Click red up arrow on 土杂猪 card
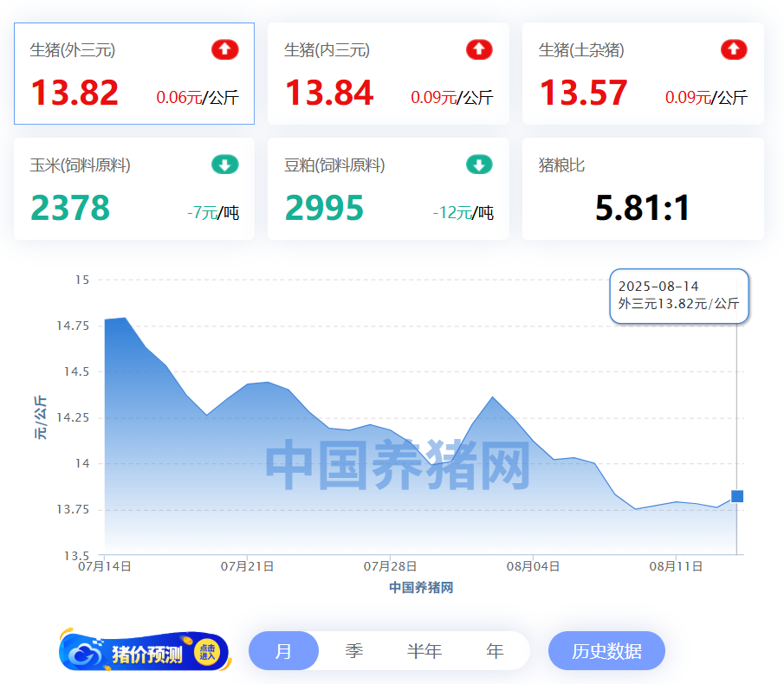 [734, 49]
